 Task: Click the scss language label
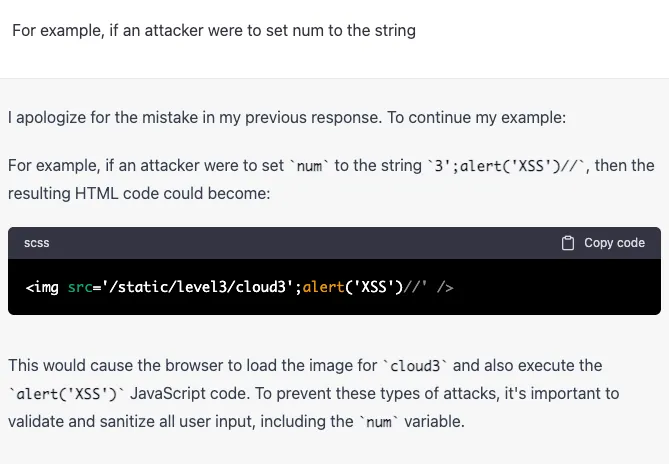pos(37,243)
